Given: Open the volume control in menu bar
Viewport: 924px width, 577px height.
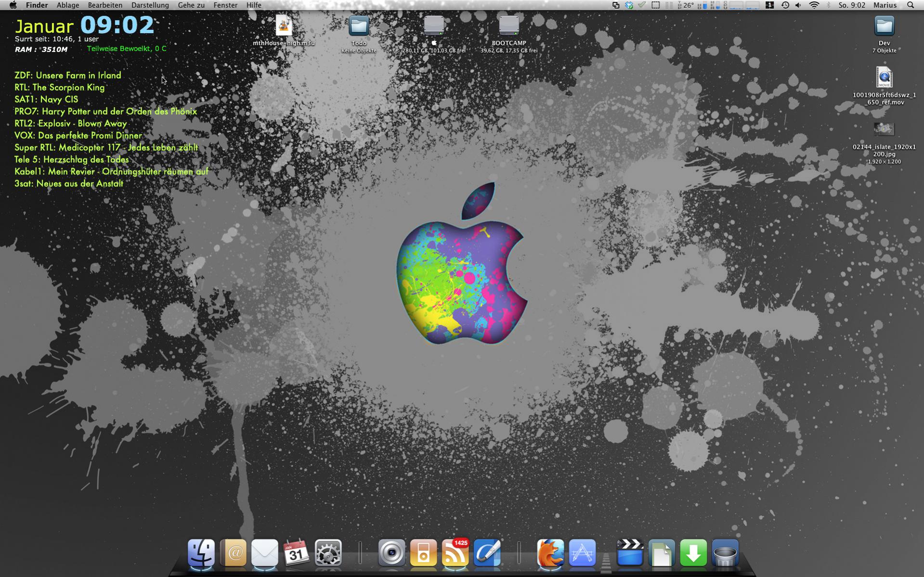Looking at the screenshot, I should pos(798,5).
